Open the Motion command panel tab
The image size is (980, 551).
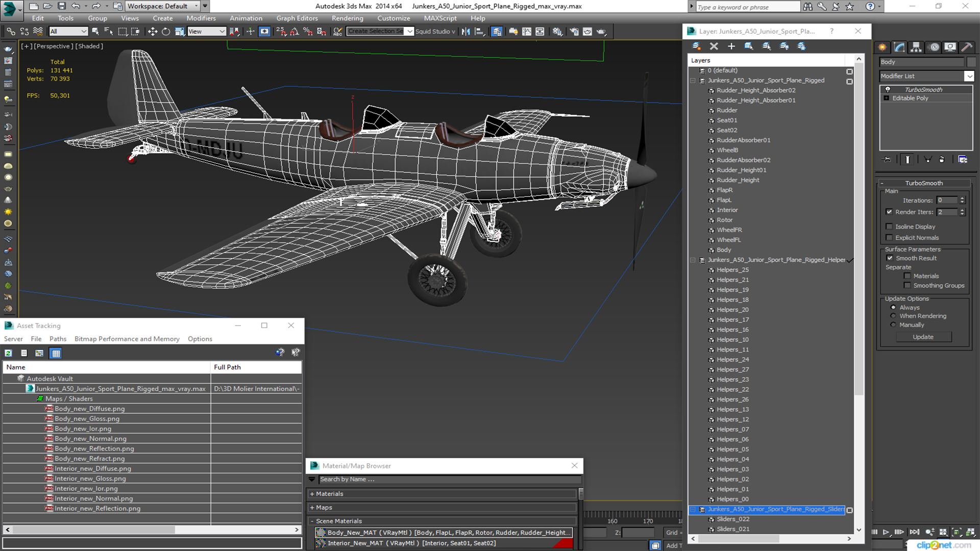[x=934, y=47]
